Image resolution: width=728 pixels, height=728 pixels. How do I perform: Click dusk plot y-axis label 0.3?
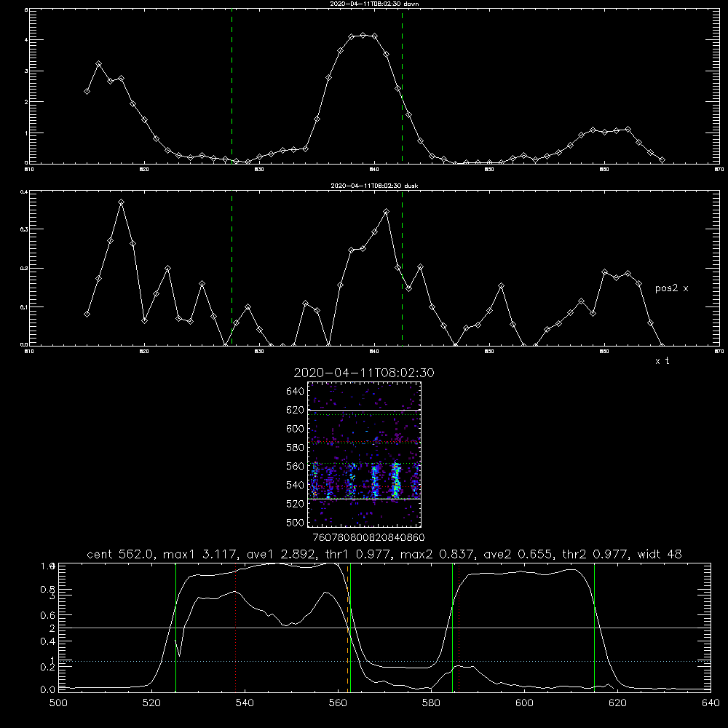(x=24, y=229)
